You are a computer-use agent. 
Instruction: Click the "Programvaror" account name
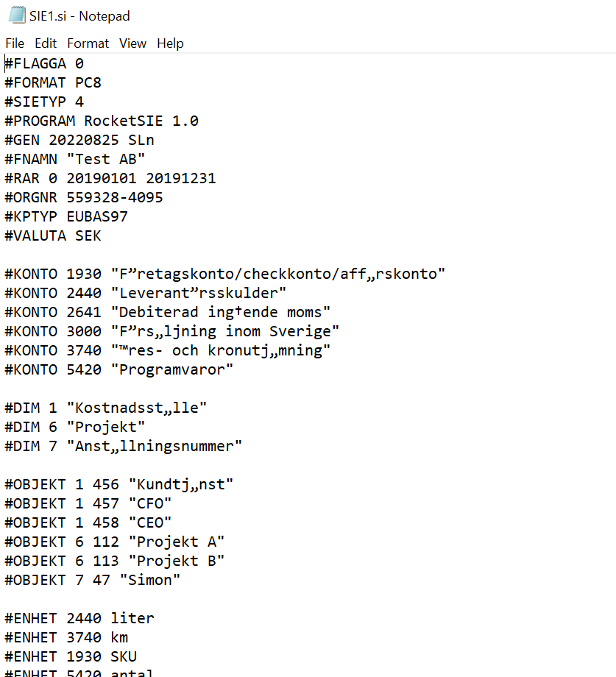click(x=172, y=369)
